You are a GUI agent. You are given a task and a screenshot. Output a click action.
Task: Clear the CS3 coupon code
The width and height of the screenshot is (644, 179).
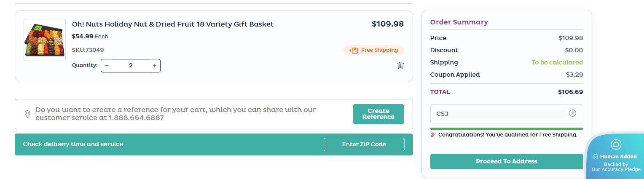pyautogui.click(x=572, y=113)
